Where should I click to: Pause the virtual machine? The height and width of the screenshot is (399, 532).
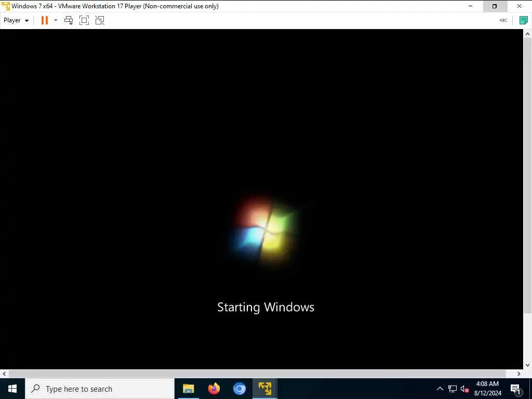(45, 20)
